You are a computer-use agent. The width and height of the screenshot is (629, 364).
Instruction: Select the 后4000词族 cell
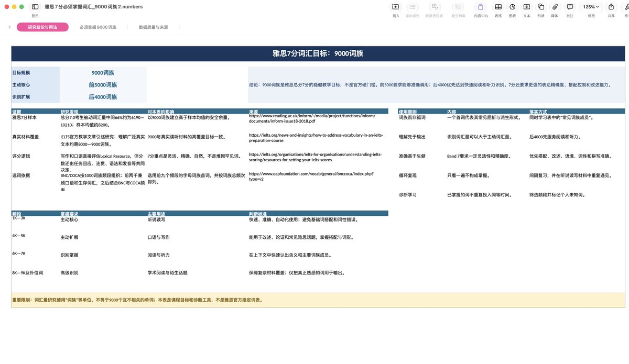coord(103,97)
